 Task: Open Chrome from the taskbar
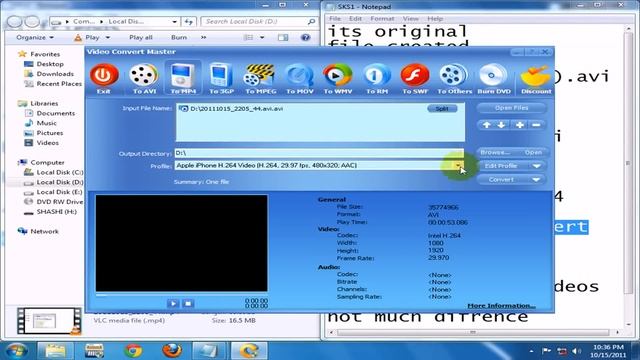(133, 351)
